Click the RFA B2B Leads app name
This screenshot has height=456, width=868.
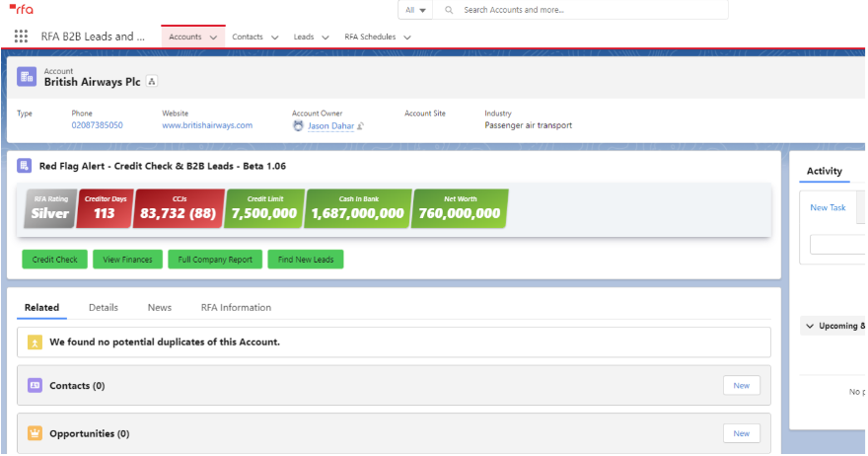click(93, 37)
